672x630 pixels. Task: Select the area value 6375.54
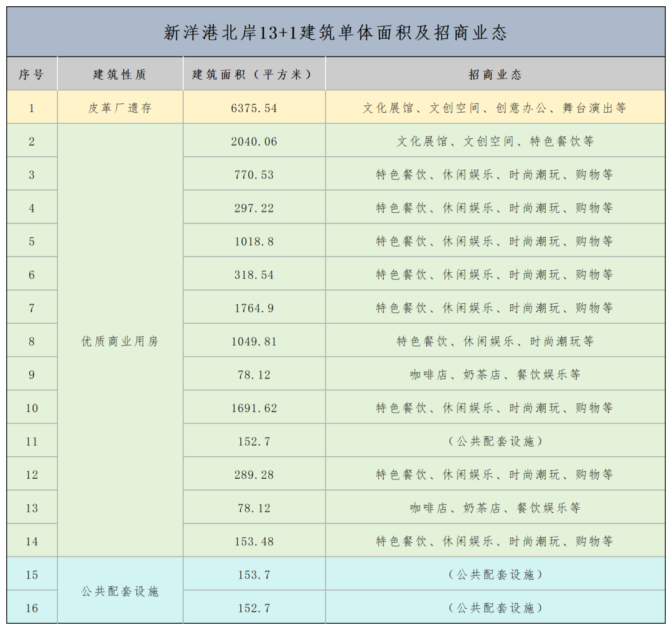coord(254,108)
